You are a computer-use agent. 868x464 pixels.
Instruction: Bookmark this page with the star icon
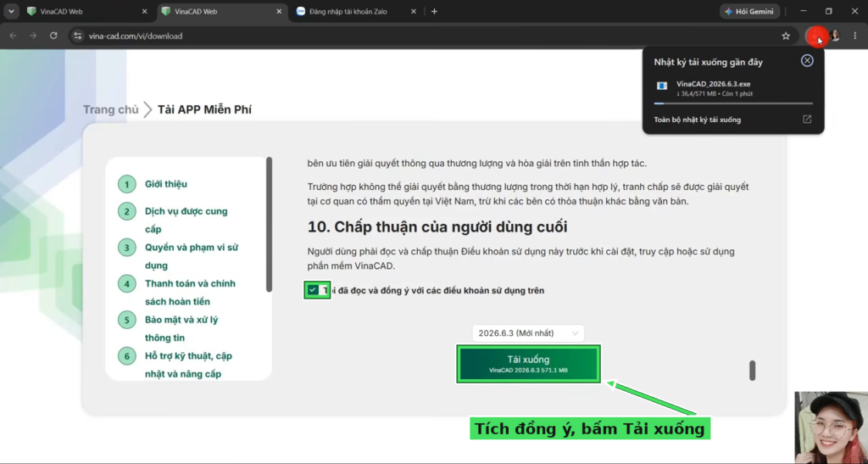click(x=786, y=36)
